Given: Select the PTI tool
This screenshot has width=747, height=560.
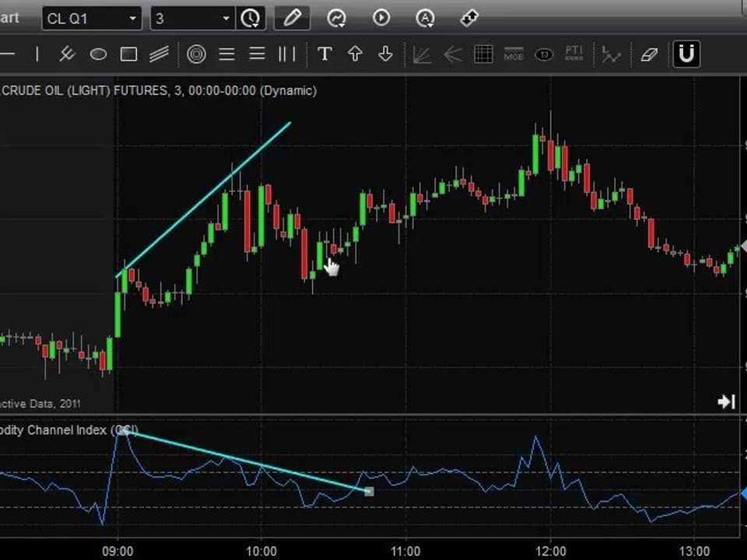Looking at the screenshot, I should coord(574,54).
